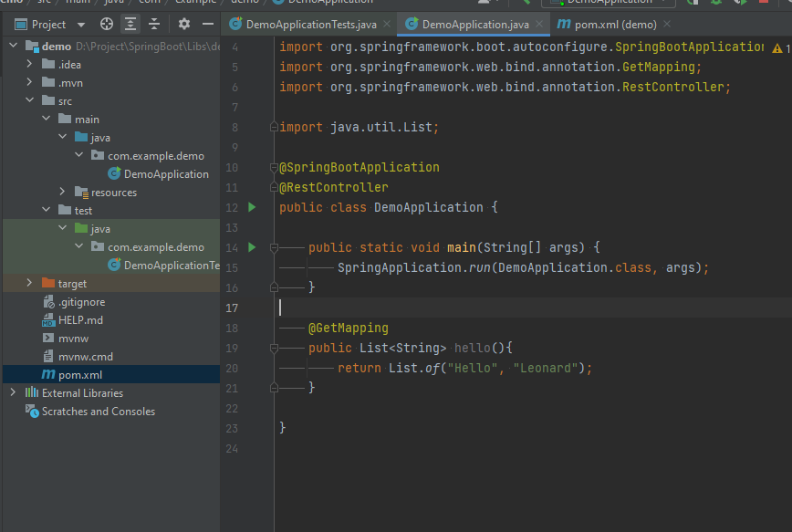
Task: Hide the Project tool window with the minus icon
Action: coord(208,25)
